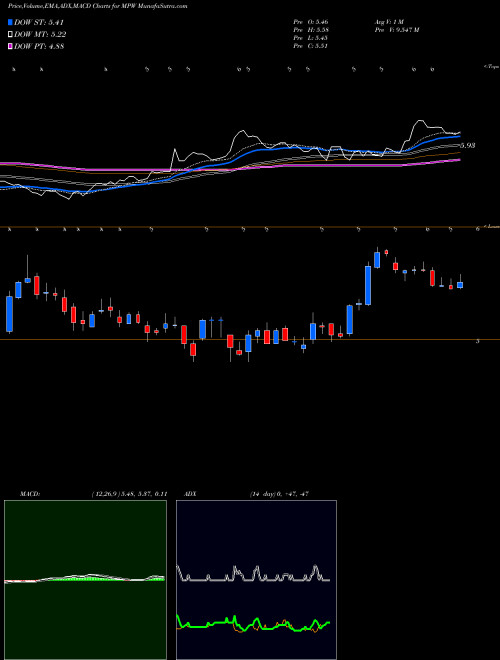500x660 pixels.
Task: Click the 5.93 price label on EMA chart
Action: 468,146
